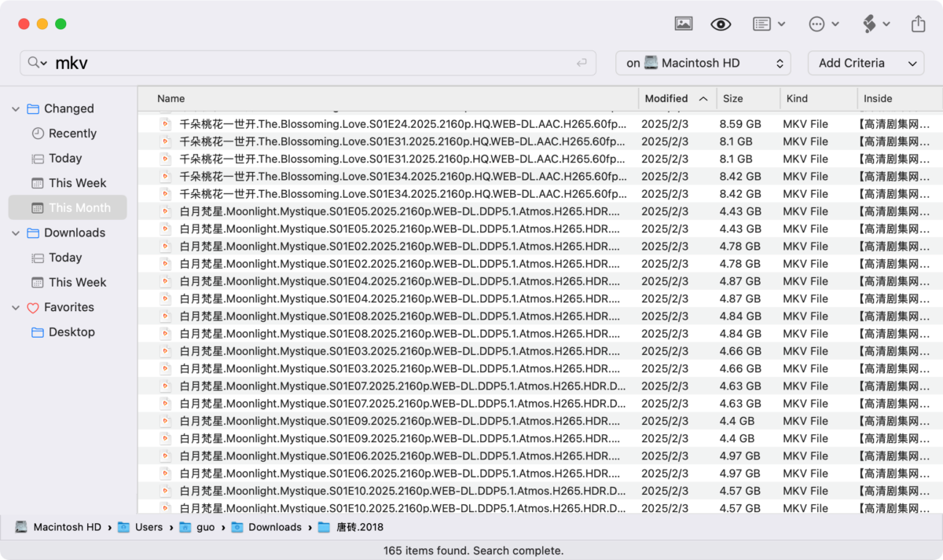Open the list view options dropdown

point(769,24)
